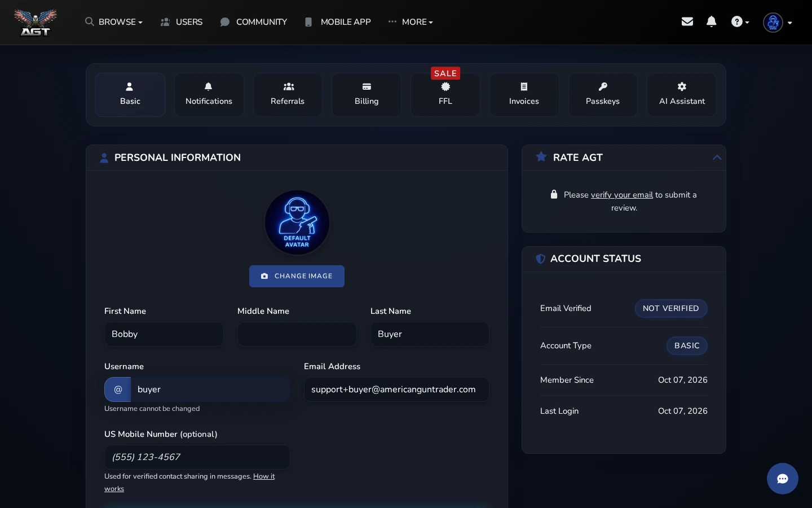
Task: Open the AI Assistant tab
Action: (x=682, y=95)
